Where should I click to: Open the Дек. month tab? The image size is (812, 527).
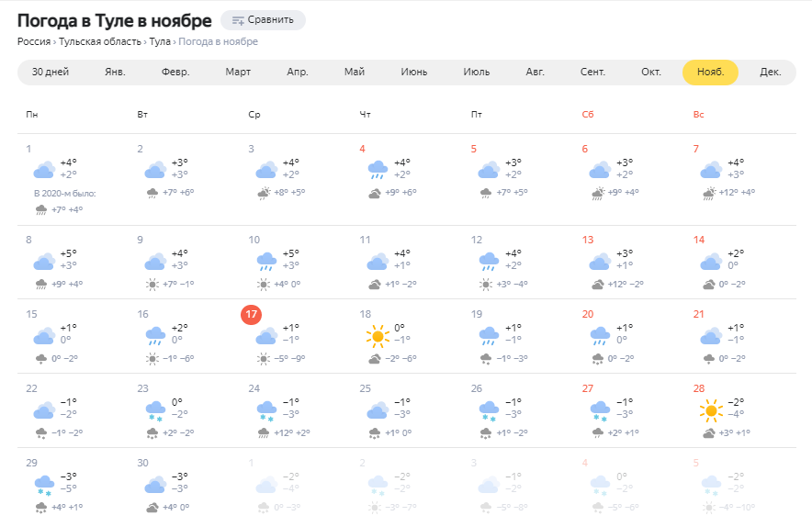tap(770, 72)
